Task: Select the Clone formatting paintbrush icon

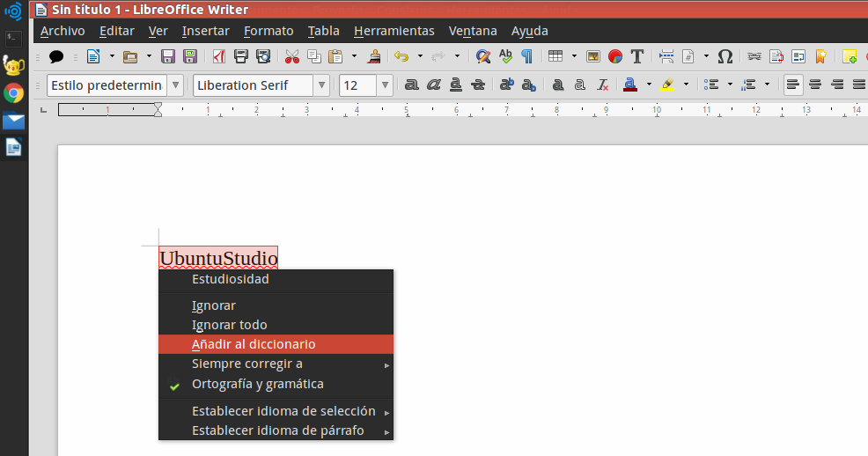Action: (x=375, y=56)
